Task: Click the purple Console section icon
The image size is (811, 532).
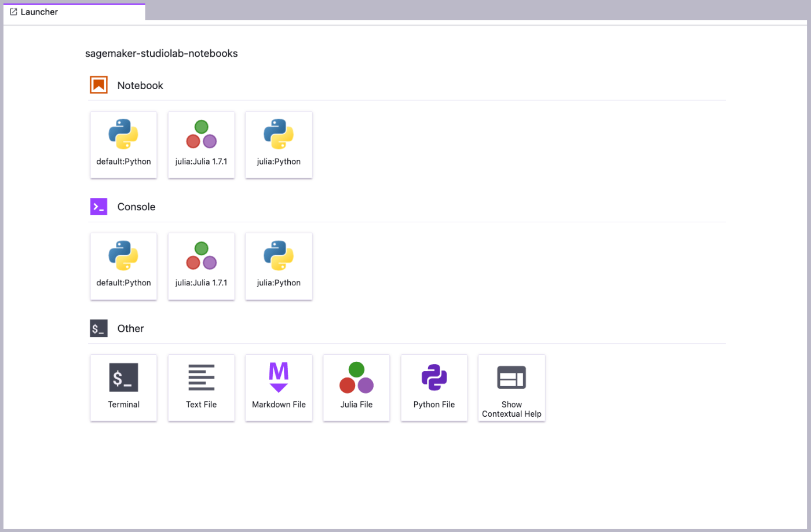Action: point(98,207)
